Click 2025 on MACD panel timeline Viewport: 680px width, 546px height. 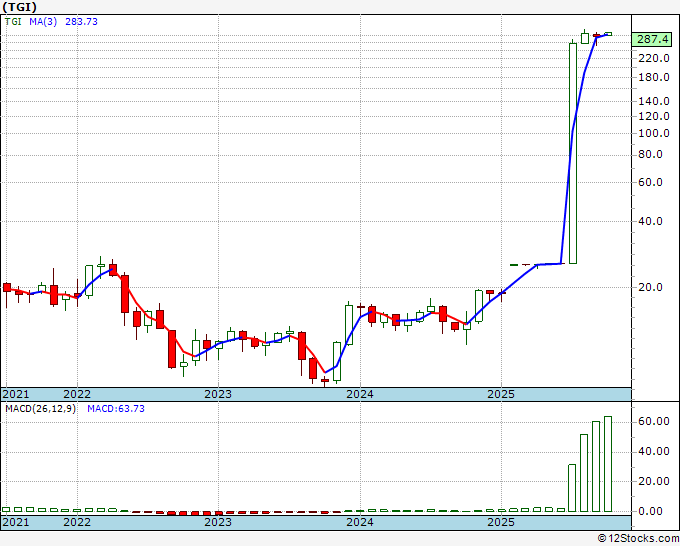click(501, 522)
